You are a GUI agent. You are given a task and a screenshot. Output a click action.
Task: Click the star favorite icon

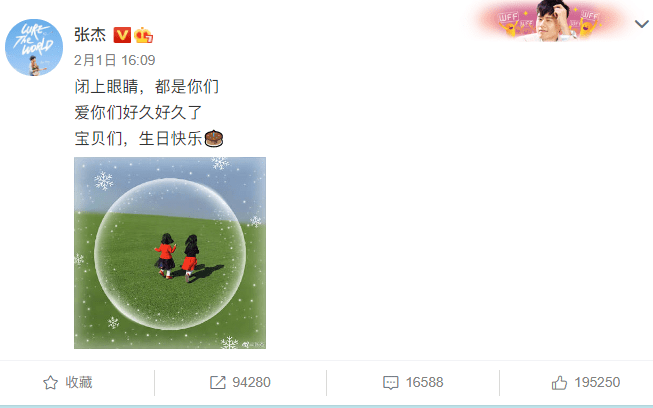[x=50, y=383]
